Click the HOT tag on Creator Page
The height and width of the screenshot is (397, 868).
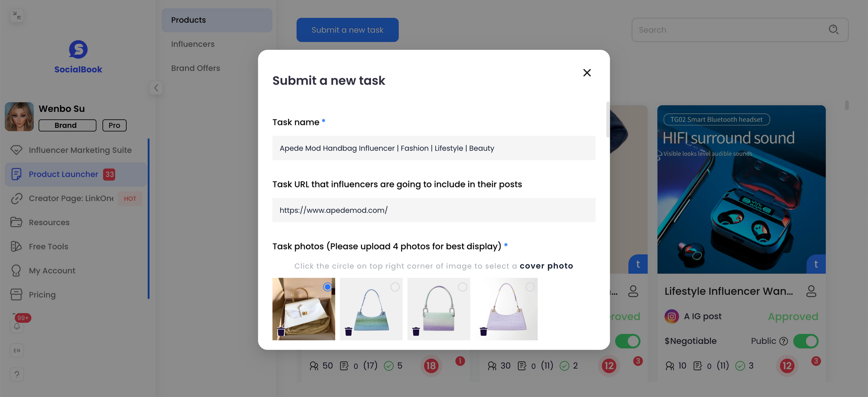pyautogui.click(x=130, y=199)
